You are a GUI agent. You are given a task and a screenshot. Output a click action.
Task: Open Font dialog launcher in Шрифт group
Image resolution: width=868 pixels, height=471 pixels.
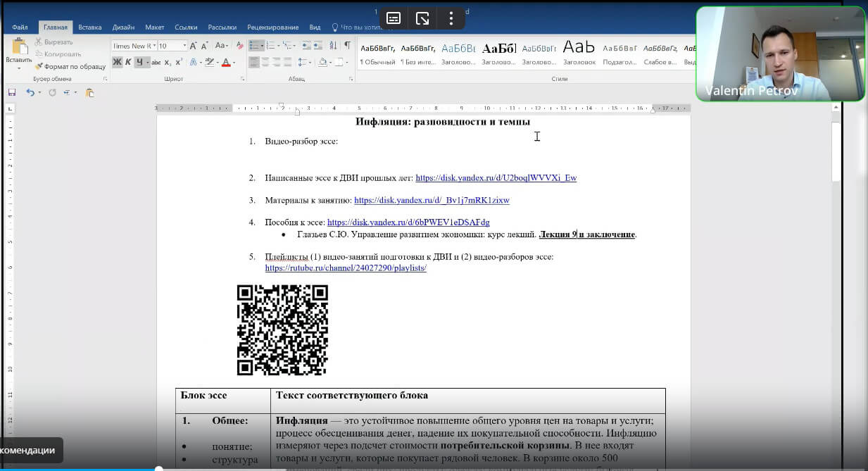pos(243,79)
